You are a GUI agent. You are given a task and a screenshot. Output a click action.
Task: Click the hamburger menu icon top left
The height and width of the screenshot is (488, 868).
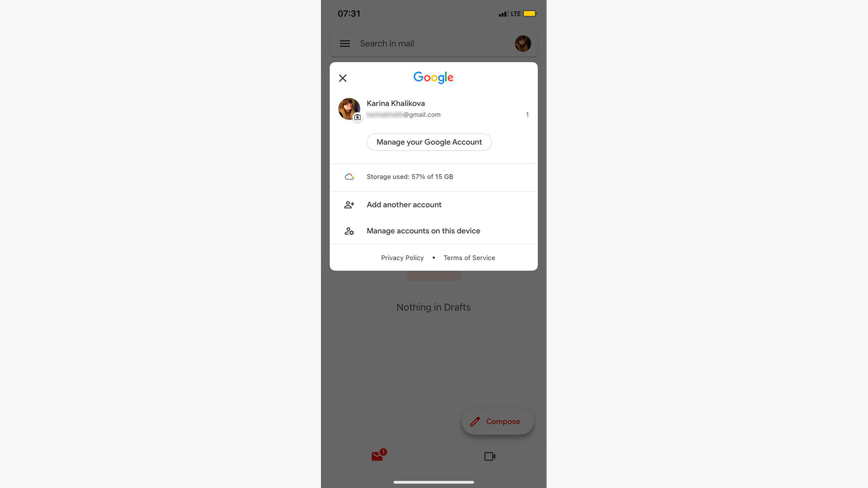344,43
